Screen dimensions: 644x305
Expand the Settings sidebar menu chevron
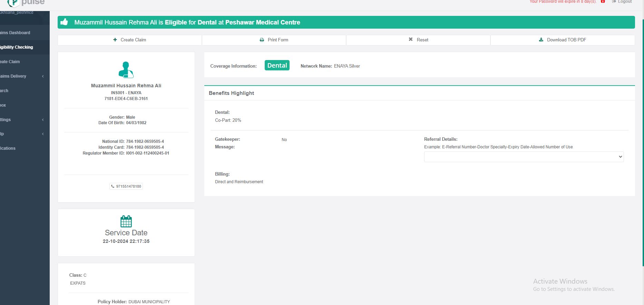[x=43, y=120]
